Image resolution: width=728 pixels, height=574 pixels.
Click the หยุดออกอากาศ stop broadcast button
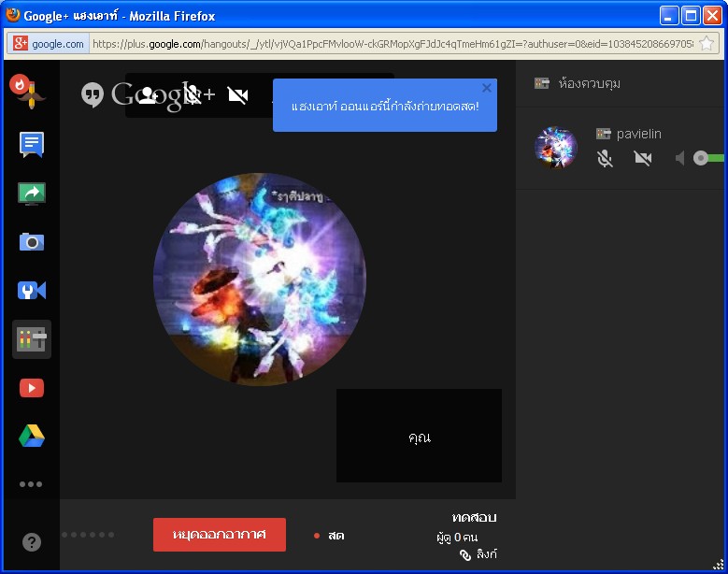tap(220, 535)
